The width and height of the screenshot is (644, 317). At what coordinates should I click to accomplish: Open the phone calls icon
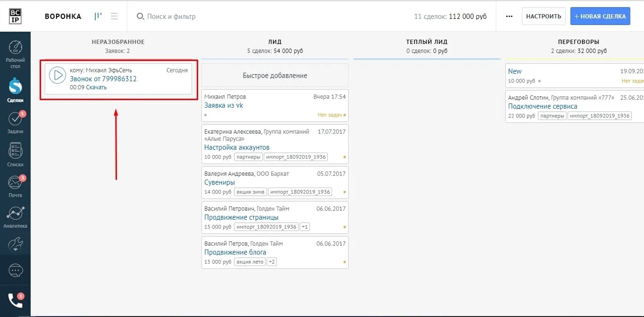point(16,300)
